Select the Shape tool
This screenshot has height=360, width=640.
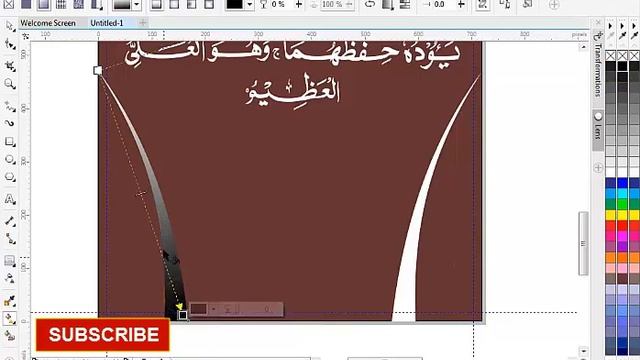tap(10, 44)
